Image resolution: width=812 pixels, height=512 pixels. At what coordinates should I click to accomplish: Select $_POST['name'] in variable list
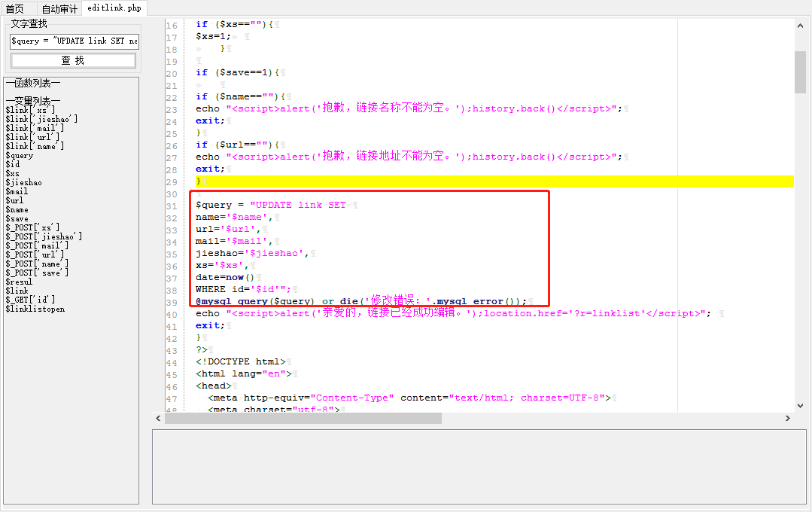(37, 264)
